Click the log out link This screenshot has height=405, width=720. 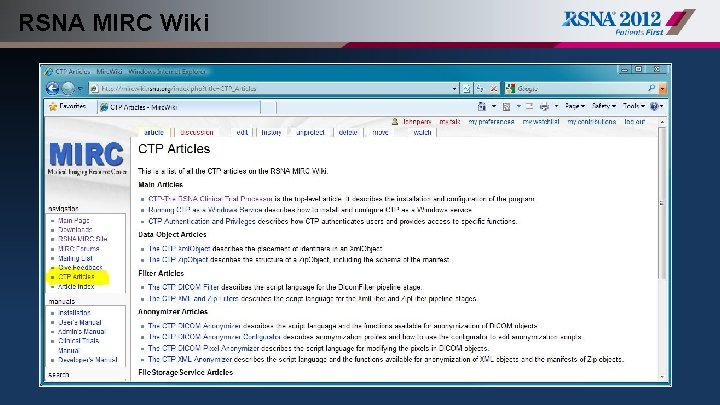(635, 122)
